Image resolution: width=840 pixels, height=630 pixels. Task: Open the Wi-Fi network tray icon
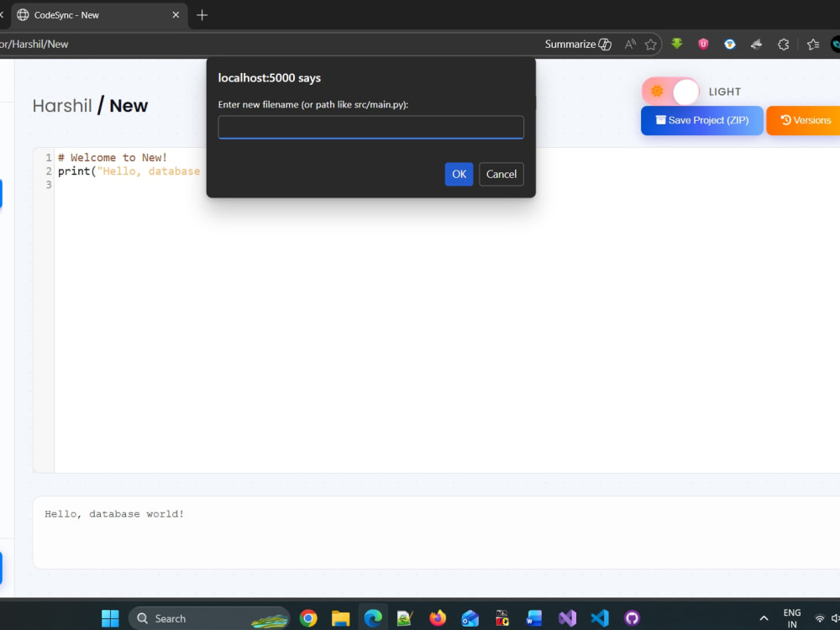pos(820,619)
